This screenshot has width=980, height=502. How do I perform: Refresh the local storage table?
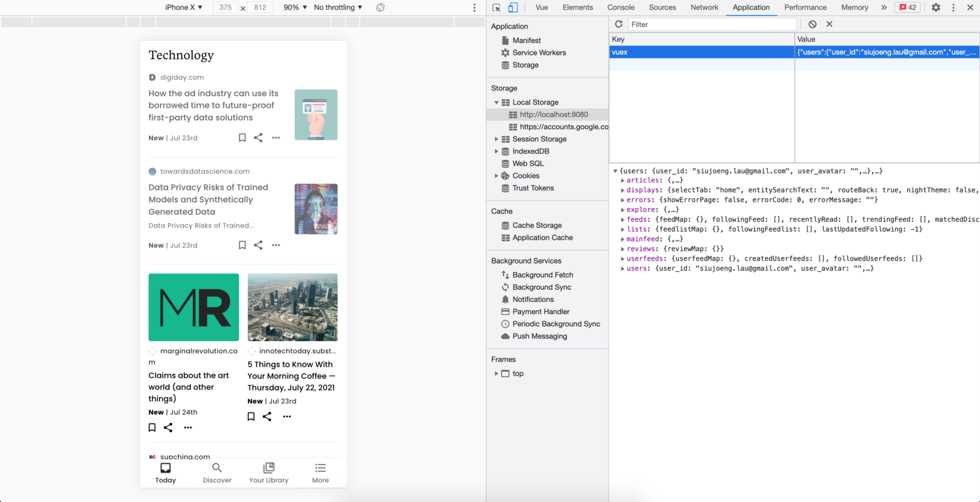618,24
